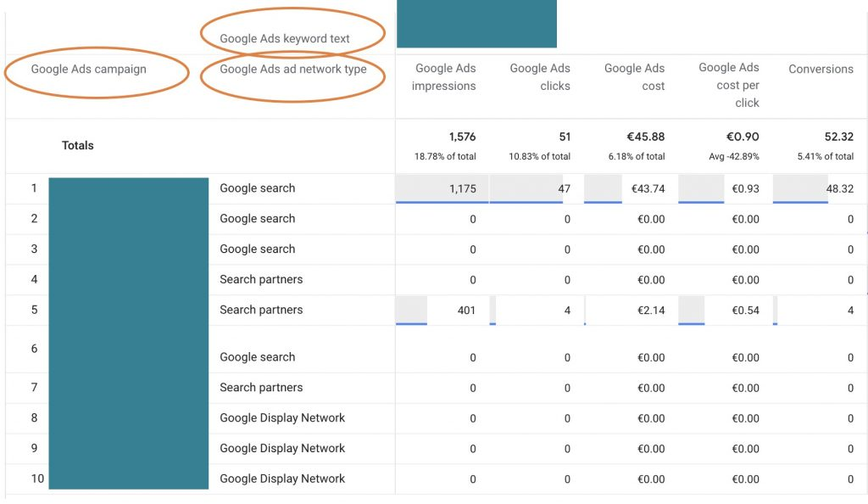Click the €0.93 cost per click cell
Image resolution: width=868 pixels, height=504 pixels.
(x=746, y=188)
